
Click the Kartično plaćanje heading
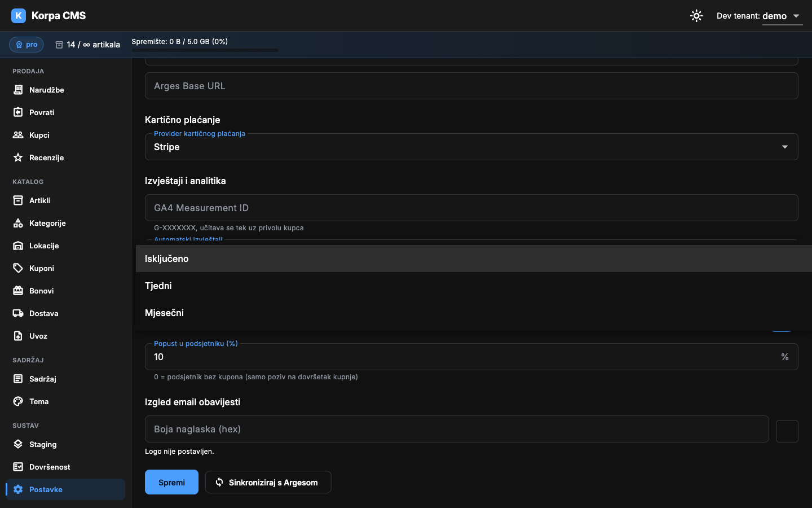point(183,120)
